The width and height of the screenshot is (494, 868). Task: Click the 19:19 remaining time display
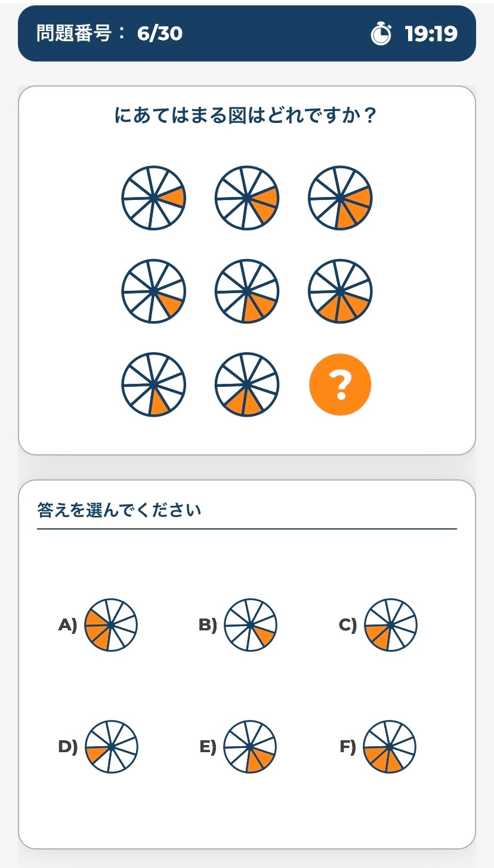click(431, 34)
